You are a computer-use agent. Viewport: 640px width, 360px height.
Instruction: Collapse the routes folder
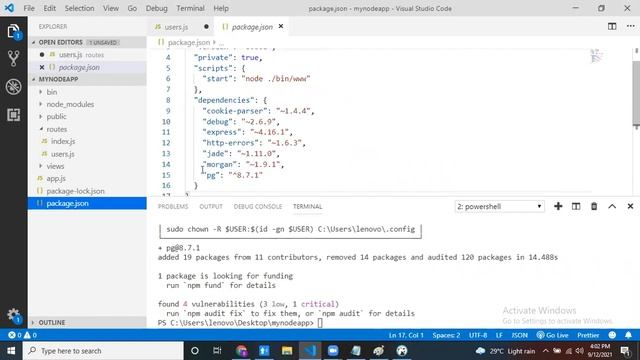[x=88, y=129]
